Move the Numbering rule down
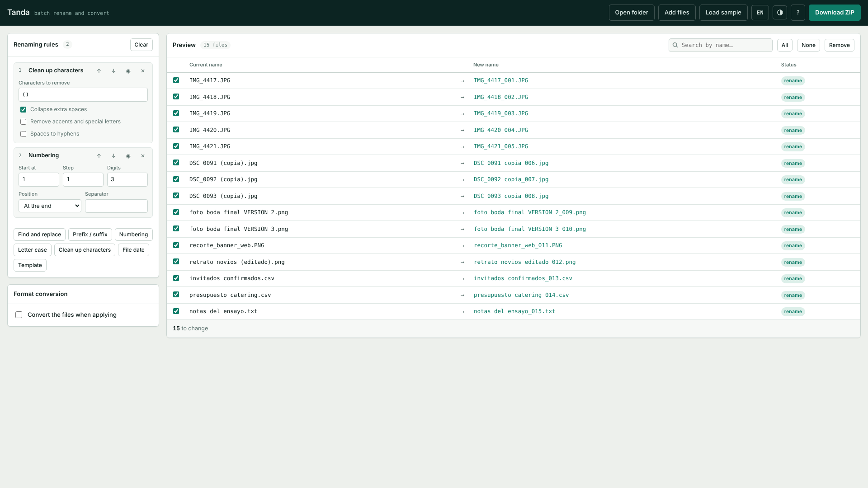Screen dimensions: 868x488 point(113,156)
